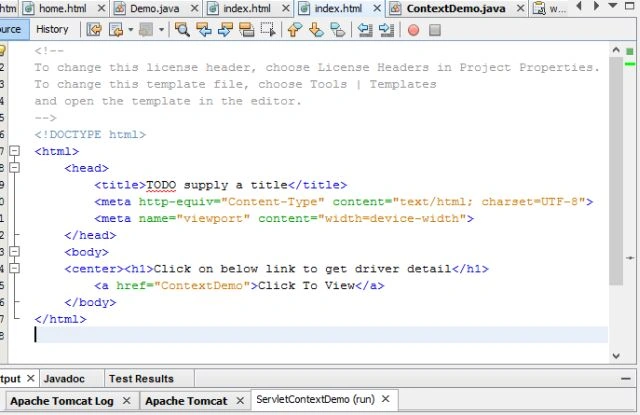The height and width of the screenshot is (415, 640).
Task: Click Previous Bookmark icon
Action: 295,30
